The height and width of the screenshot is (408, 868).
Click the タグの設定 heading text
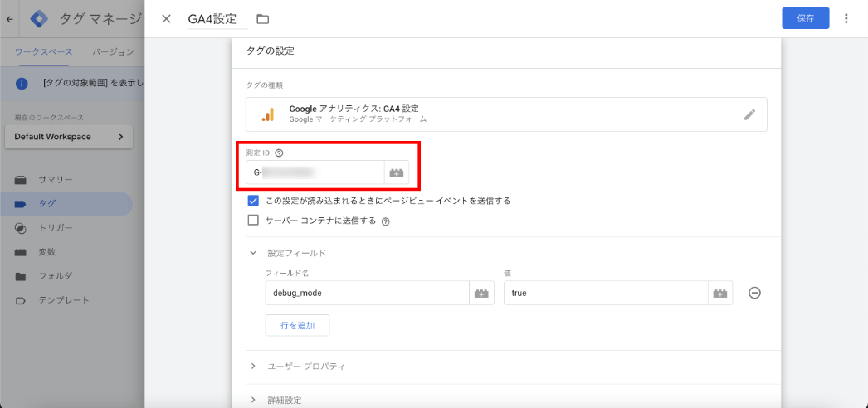(x=271, y=52)
